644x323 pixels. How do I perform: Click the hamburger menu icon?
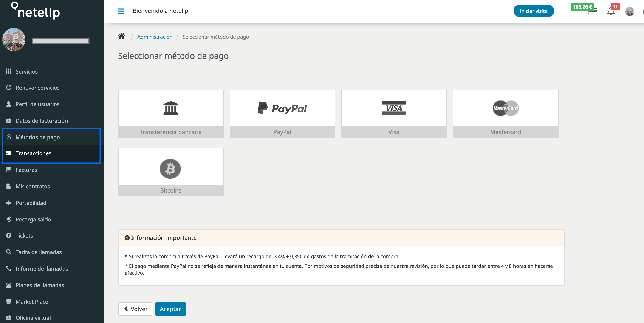[121, 11]
